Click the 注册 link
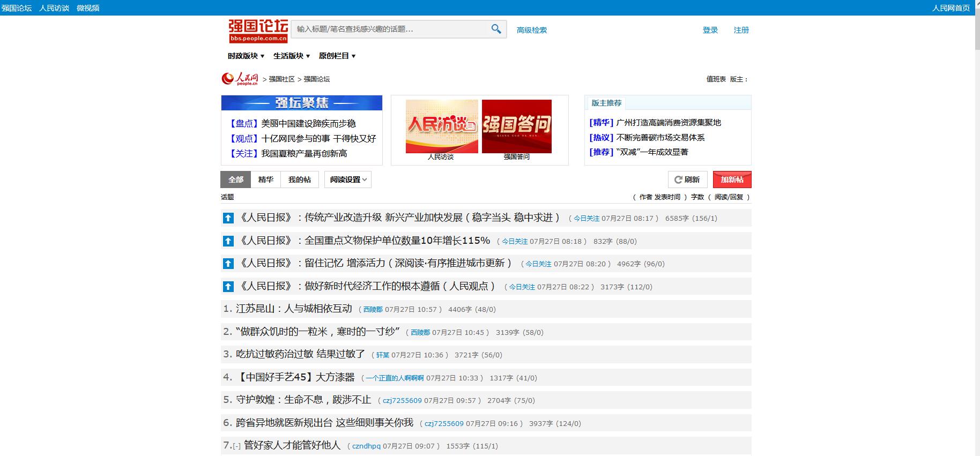The height and width of the screenshot is (456, 980). (x=741, y=30)
